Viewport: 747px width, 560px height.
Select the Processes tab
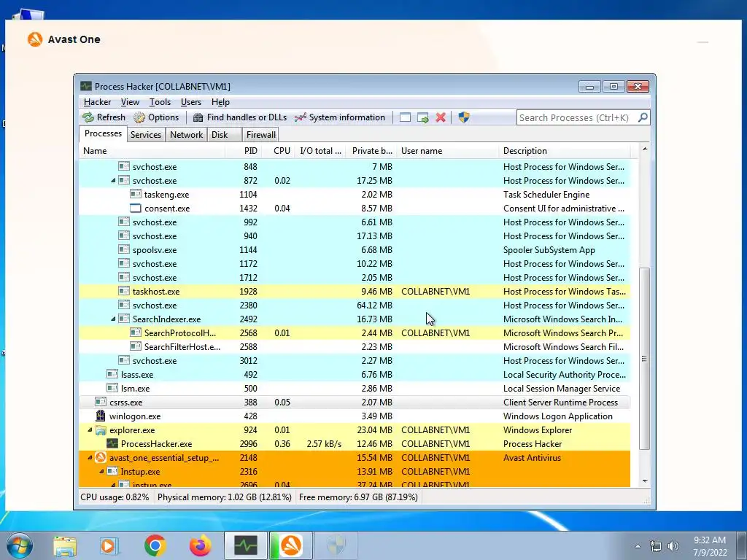pos(103,133)
